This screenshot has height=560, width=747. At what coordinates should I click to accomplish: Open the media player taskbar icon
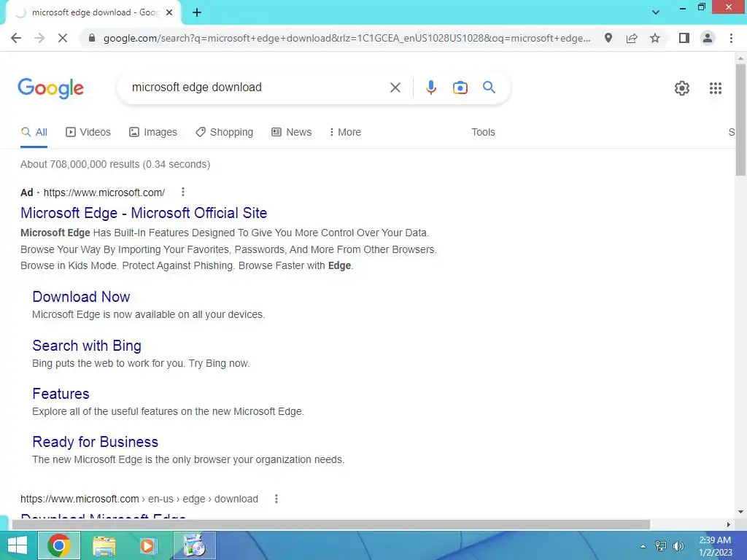[x=148, y=545]
